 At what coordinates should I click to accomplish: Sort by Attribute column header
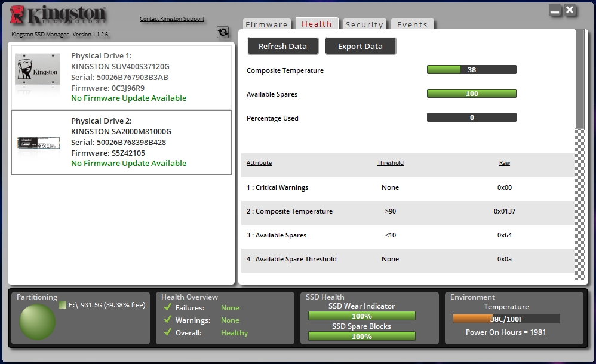[259, 163]
